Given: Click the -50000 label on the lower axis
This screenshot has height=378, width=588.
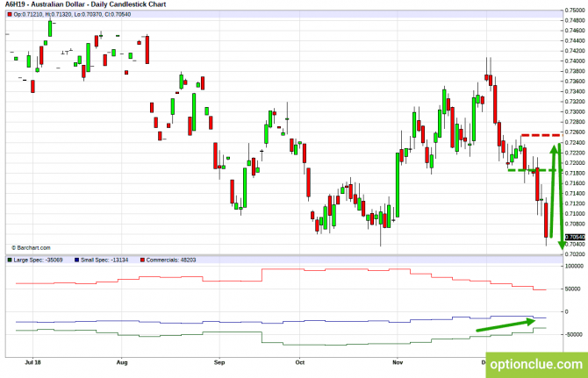Looking at the screenshot, I should 573,334.
